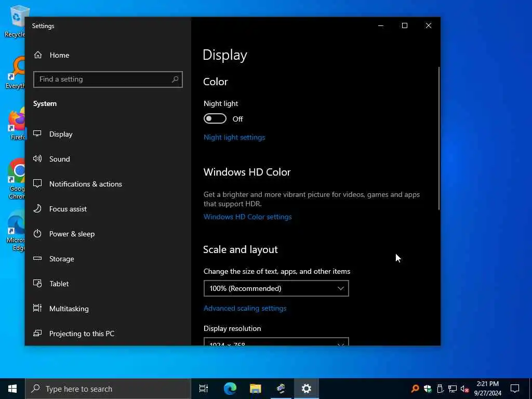Activate the Settings gear in the taskbar
532x399 pixels.
(307, 389)
